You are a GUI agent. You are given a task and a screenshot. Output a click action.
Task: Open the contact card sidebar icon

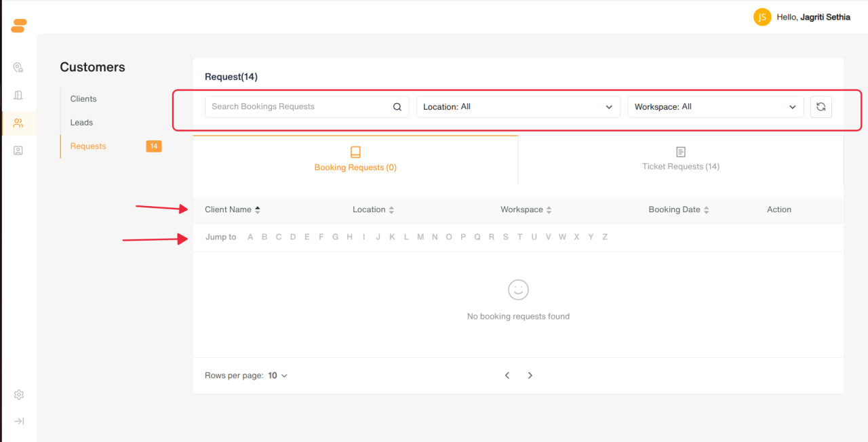[x=18, y=150]
